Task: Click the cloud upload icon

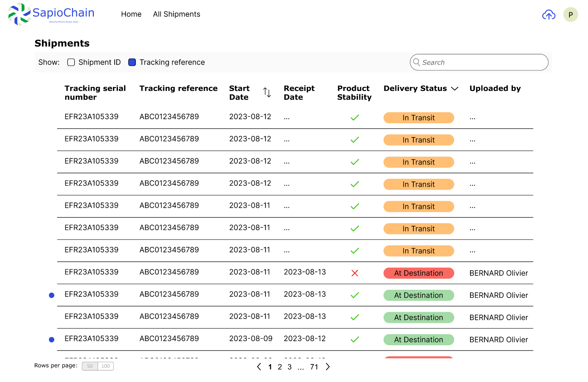Action: click(548, 15)
